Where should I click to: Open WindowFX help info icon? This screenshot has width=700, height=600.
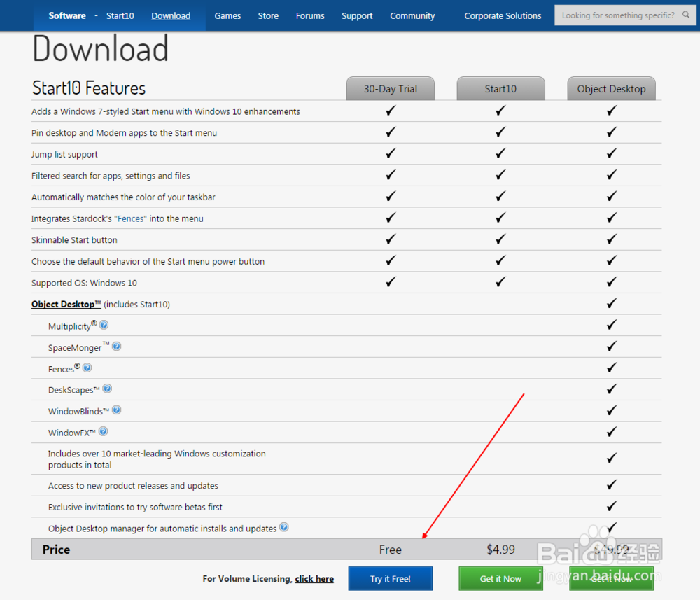pos(103,432)
